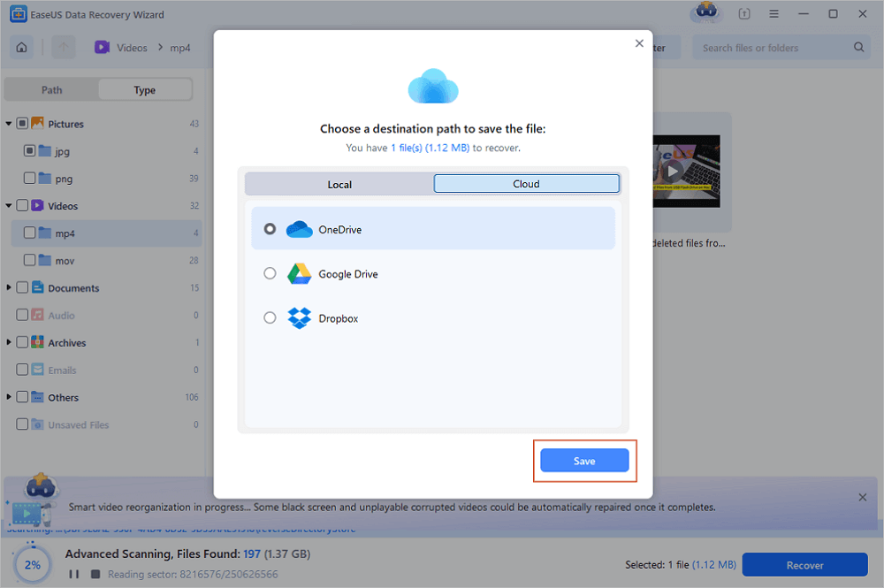Open the hamburger menu in the title bar
The image size is (884, 588).
click(773, 14)
